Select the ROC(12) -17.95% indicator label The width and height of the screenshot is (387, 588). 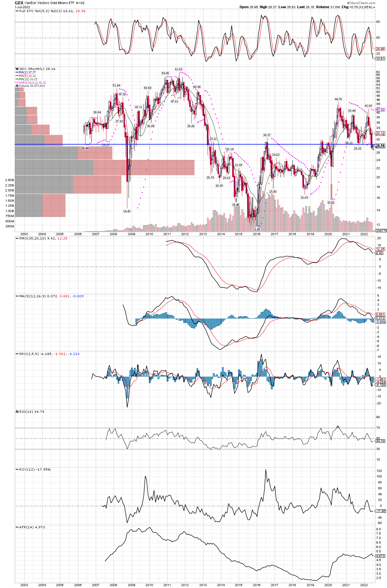click(35, 469)
